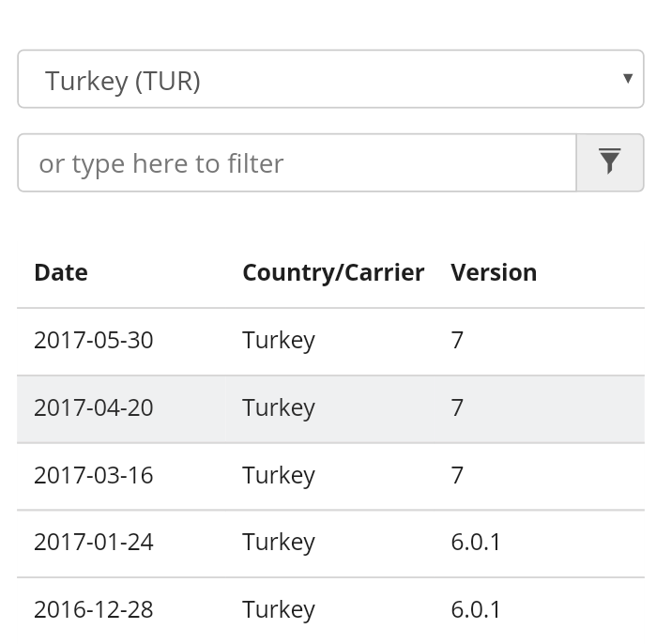Choose the 2016-12-28 date entry
This screenshot has width=656, height=644.
(93, 609)
